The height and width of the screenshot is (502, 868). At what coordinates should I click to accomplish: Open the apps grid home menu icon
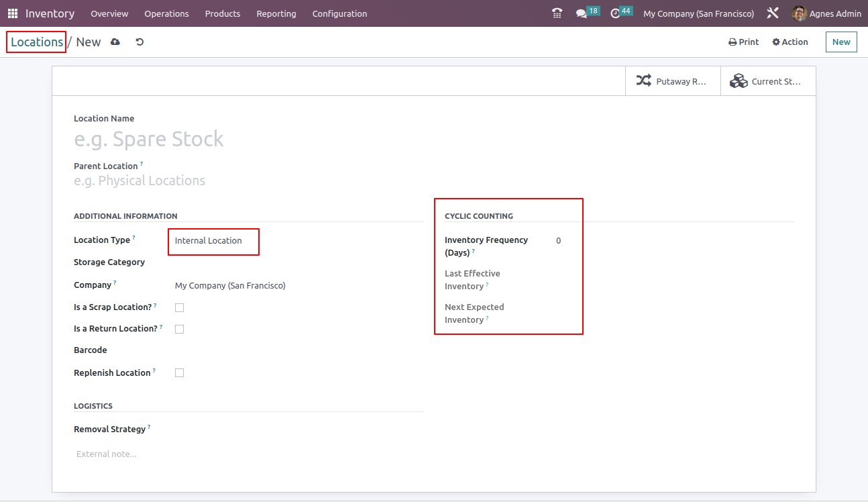click(13, 13)
